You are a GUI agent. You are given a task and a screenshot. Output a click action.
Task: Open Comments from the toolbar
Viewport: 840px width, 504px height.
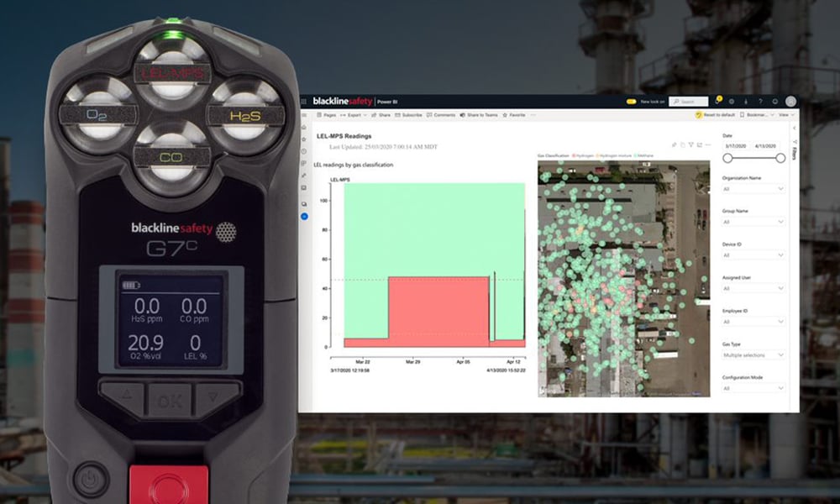click(440, 115)
